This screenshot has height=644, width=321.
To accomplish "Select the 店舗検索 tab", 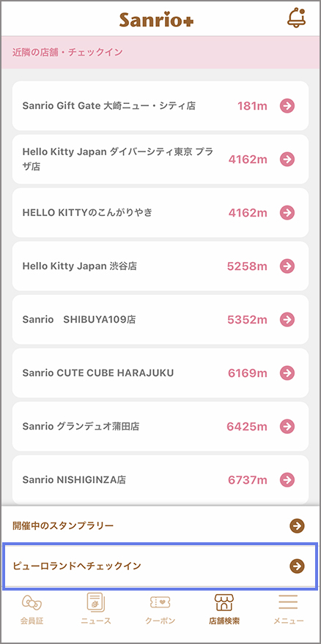I will coord(224,610).
